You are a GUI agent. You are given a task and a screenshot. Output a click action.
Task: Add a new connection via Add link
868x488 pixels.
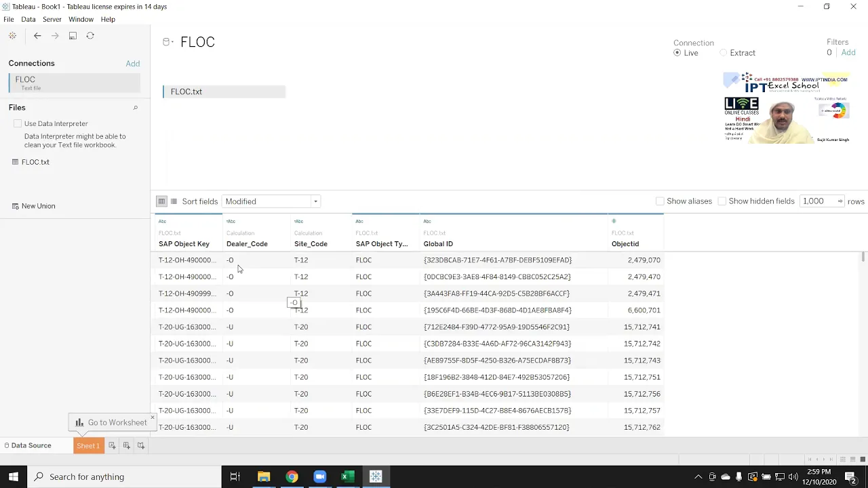click(133, 64)
